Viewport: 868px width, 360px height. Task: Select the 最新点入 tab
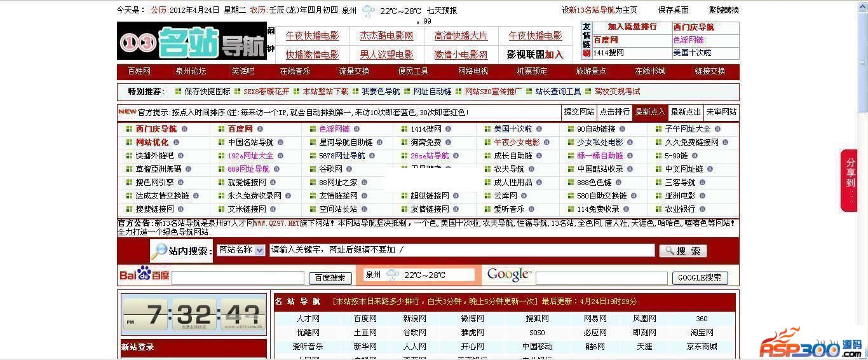[650, 112]
